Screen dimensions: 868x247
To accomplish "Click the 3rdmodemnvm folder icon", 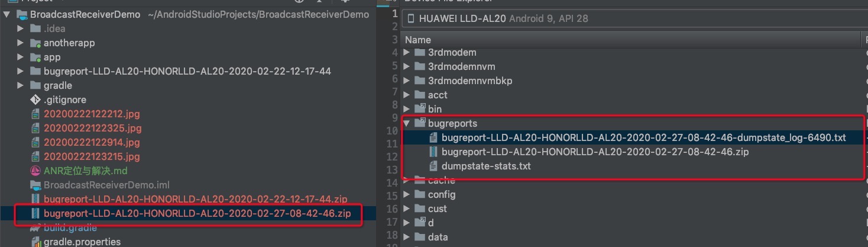I will click(x=420, y=66).
